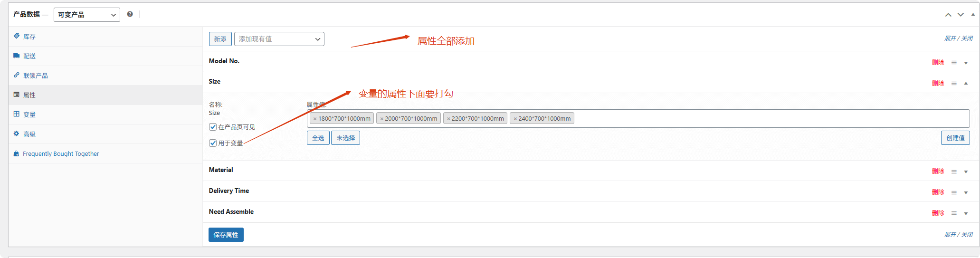Open the Frequently Bought Together tab
The image size is (980, 258).
pos(61,153)
